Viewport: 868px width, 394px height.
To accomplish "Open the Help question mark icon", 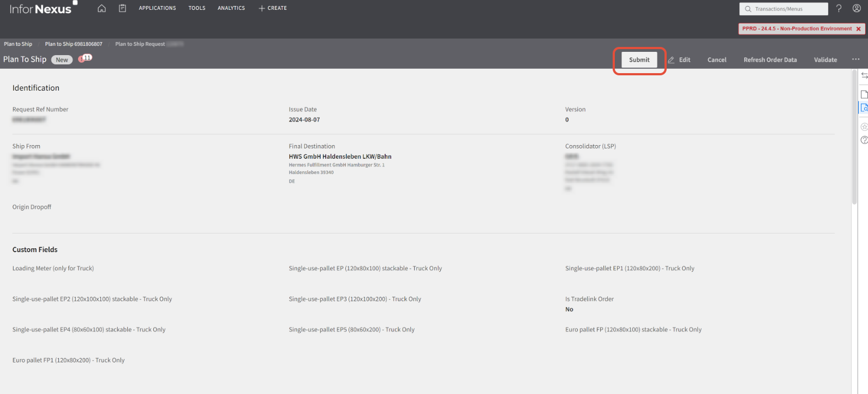I will point(839,8).
